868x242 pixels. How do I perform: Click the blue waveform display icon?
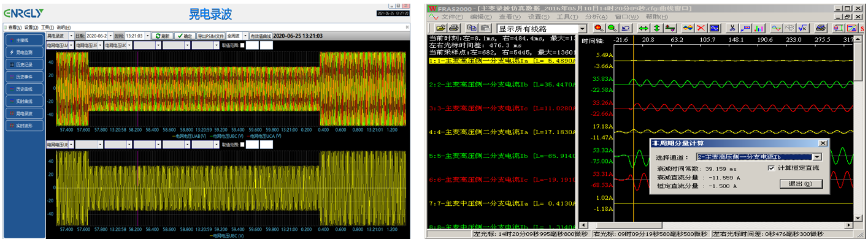[714, 28]
